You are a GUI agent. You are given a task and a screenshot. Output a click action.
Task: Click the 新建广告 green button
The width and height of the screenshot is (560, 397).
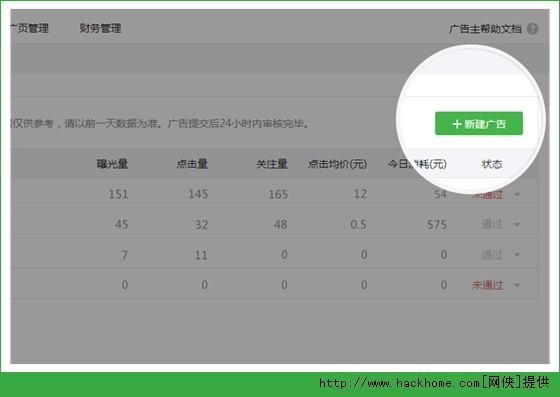(479, 124)
